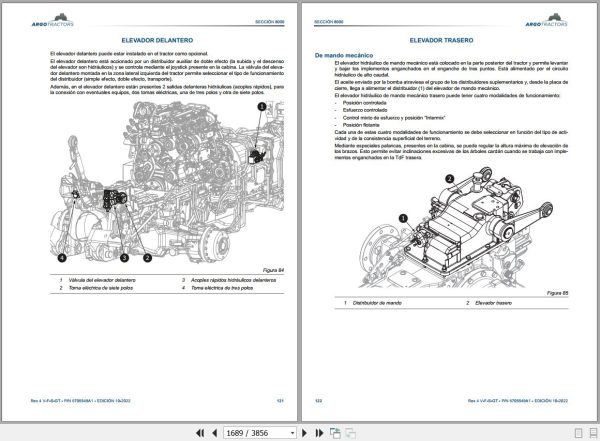The height and width of the screenshot is (441, 600).
Task: Click bullet item Control mixto de esfuerzo y posición
Action: (x=394, y=118)
